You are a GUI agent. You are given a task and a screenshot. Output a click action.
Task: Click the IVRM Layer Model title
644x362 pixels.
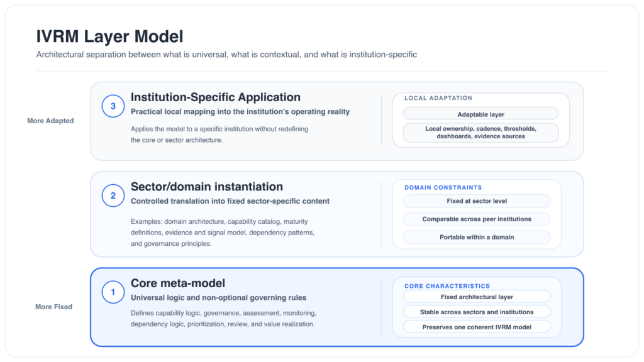109,37
